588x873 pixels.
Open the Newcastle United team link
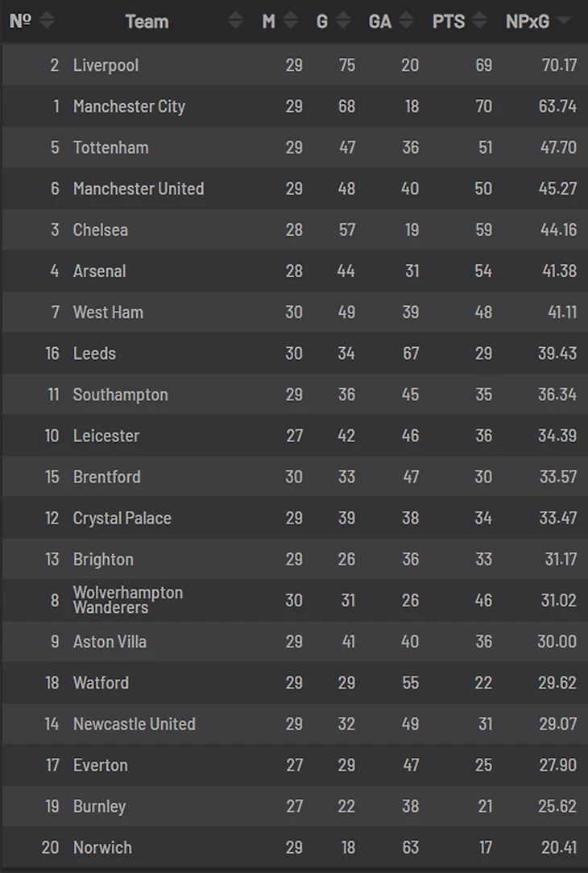coord(134,724)
